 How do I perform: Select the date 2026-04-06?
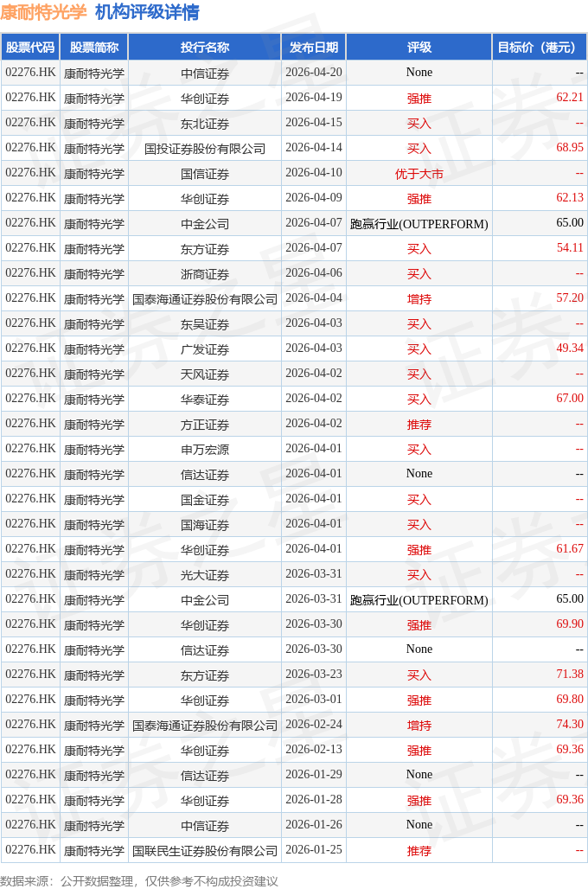tap(314, 272)
